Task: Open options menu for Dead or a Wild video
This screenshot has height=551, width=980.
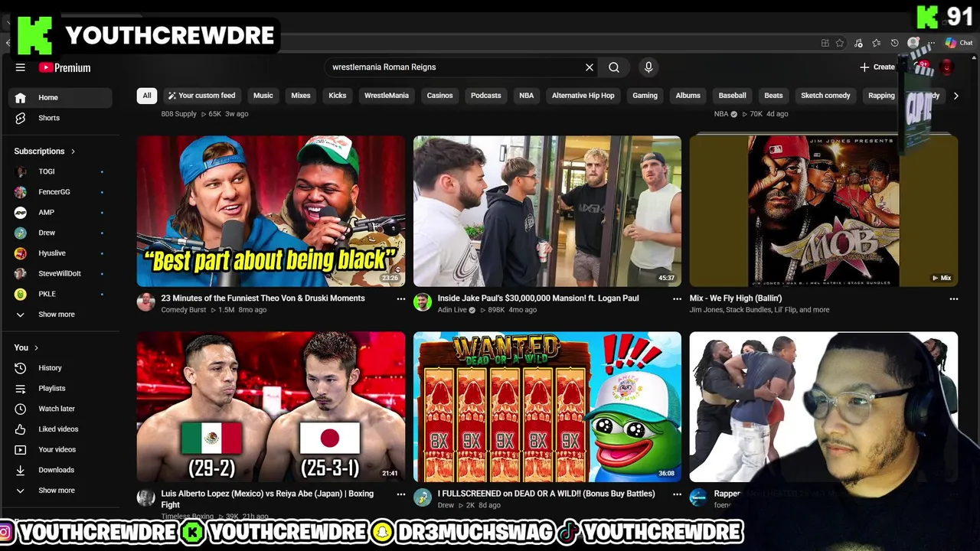Action: [677, 494]
